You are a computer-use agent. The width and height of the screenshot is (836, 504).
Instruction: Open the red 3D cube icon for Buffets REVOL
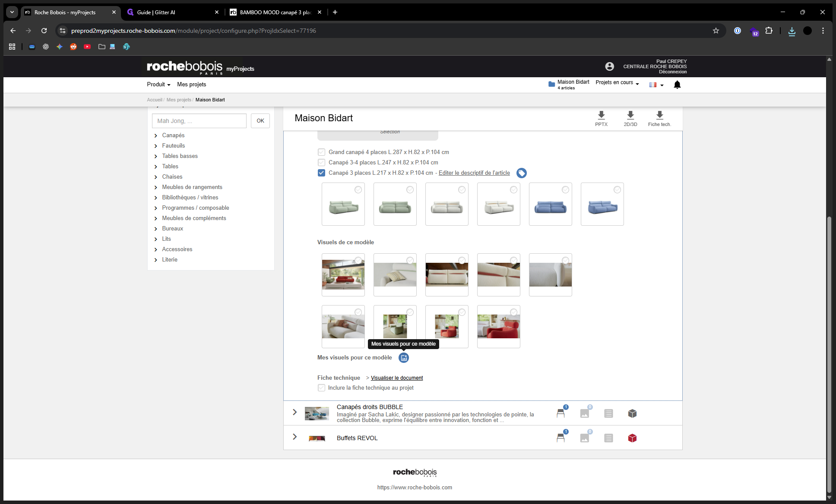click(x=632, y=438)
